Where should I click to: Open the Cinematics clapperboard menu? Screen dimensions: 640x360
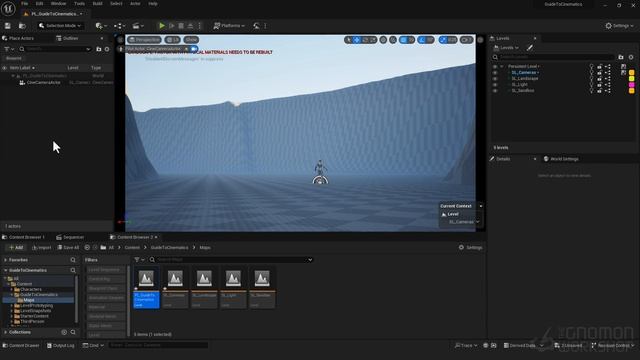point(138,26)
